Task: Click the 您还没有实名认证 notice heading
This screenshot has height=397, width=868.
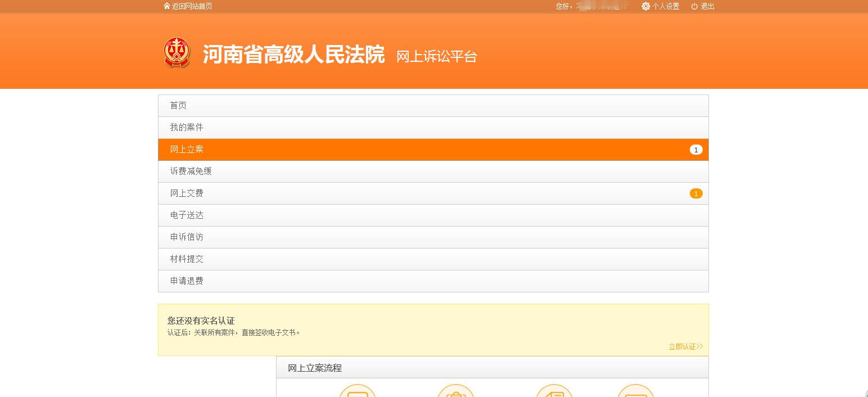Action: (201, 321)
